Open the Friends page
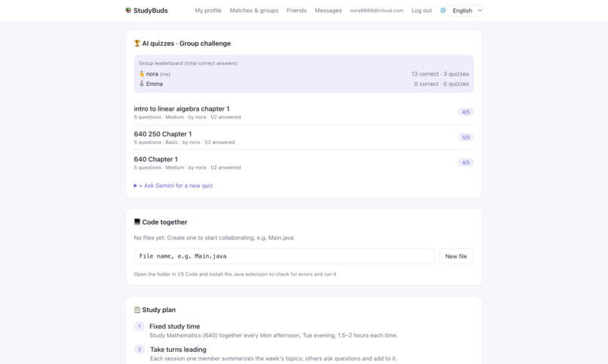The width and height of the screenshot is (608, 364). coord(296,11)
